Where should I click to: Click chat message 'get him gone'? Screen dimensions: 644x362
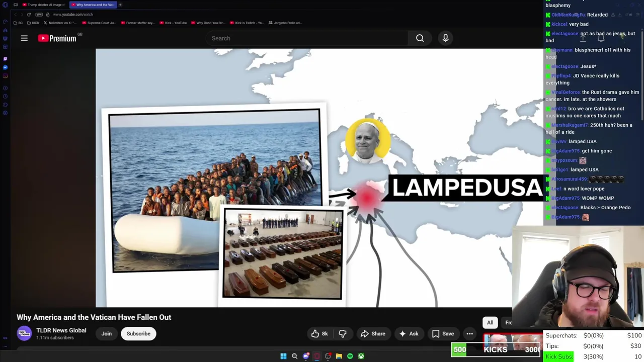point(597,151)
